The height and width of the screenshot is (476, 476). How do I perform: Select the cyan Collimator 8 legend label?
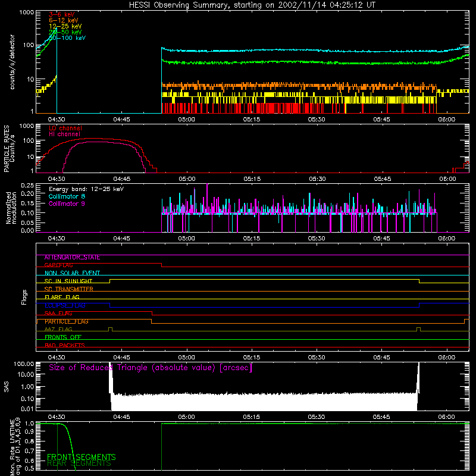67,196
